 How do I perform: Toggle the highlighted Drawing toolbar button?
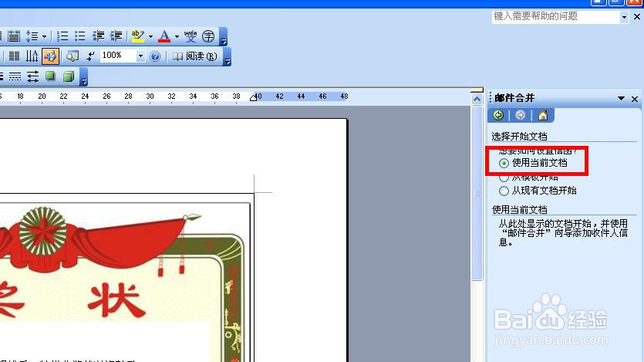(50, 56)
